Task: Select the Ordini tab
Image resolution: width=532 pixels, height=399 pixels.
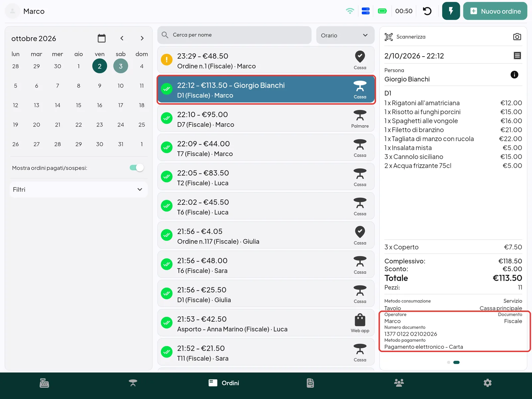Action: point(224,383)
